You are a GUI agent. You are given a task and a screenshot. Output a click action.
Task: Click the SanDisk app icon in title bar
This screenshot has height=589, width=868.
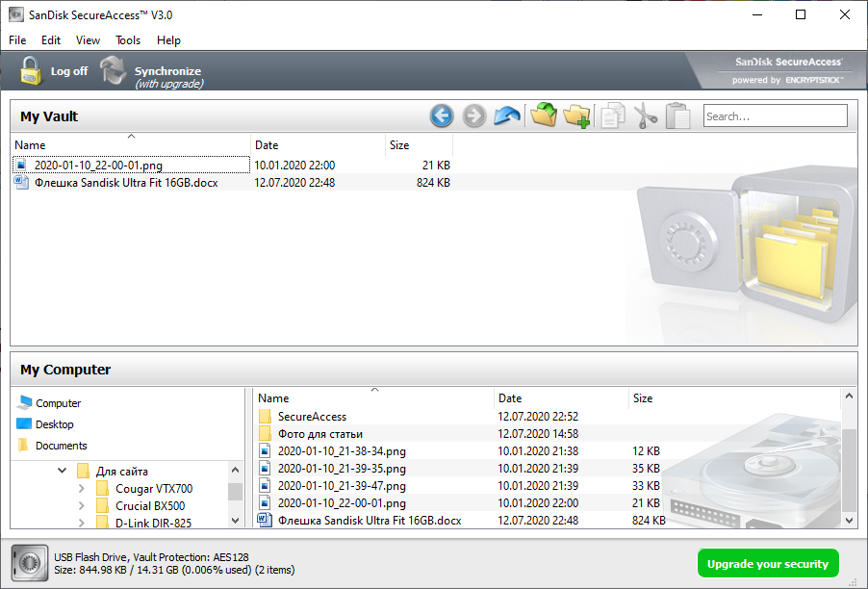point(16,14)
